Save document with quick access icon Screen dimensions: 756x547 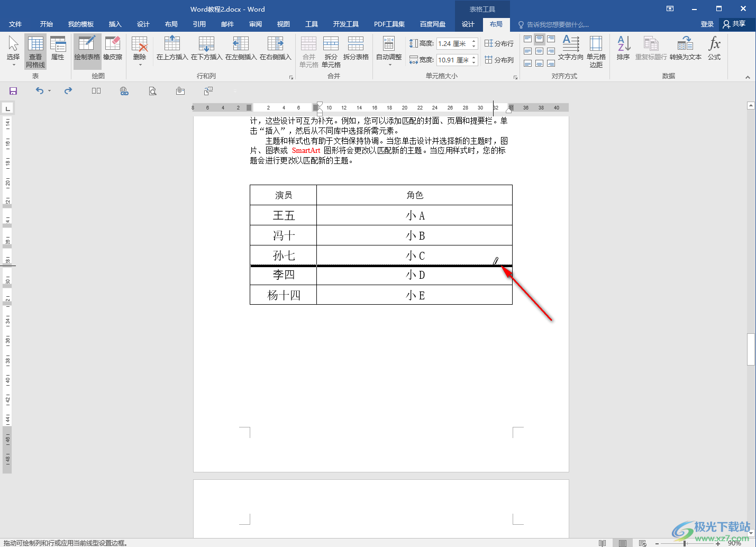tap(13, 91)
